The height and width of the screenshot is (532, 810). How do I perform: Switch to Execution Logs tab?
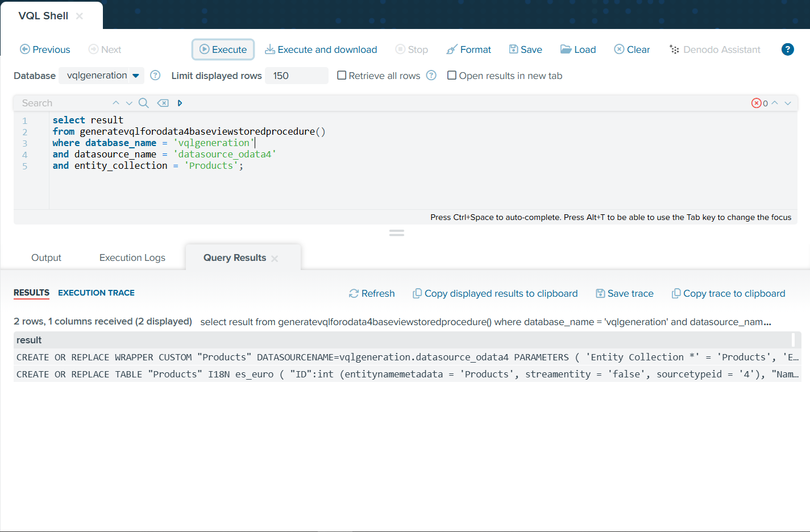[x=132, y=257]
